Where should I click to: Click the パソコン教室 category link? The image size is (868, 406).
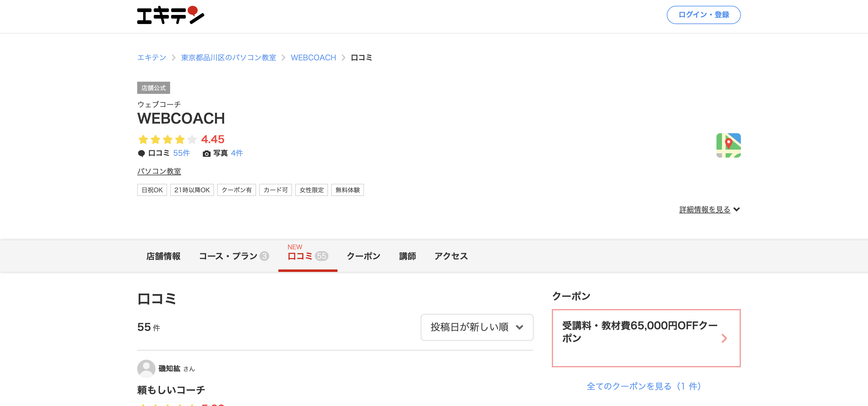[x=159, y=172]
